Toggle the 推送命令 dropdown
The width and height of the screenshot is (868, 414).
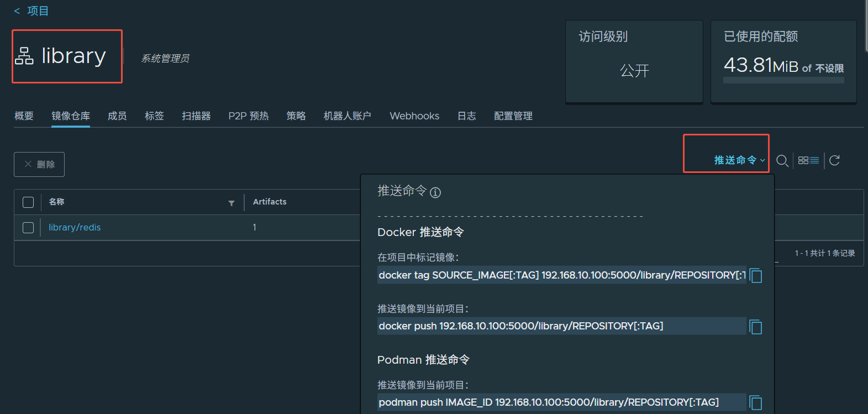739,160
